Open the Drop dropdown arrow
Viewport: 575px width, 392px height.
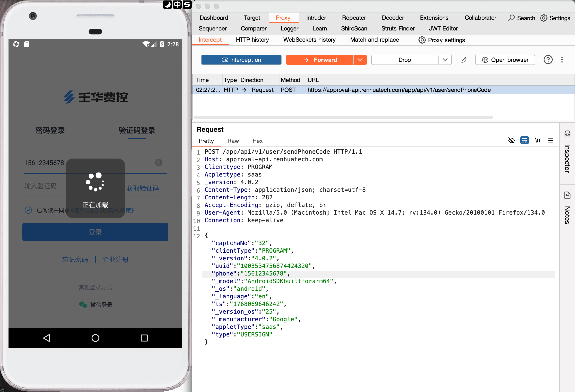[x=445, y=60]
